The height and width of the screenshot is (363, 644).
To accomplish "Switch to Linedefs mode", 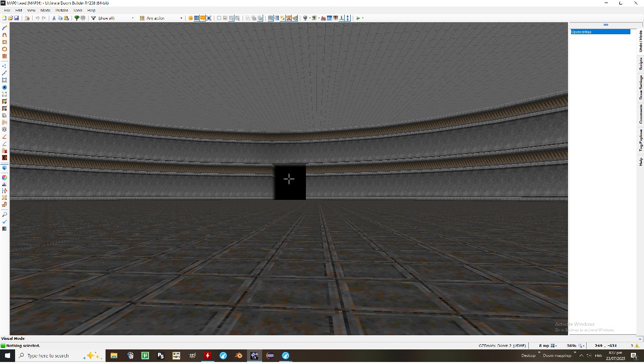I will 5,73.
